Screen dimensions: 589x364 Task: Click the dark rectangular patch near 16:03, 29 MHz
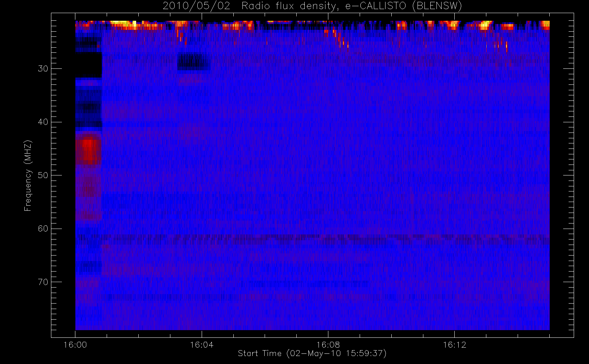click(x=194, y=62)
